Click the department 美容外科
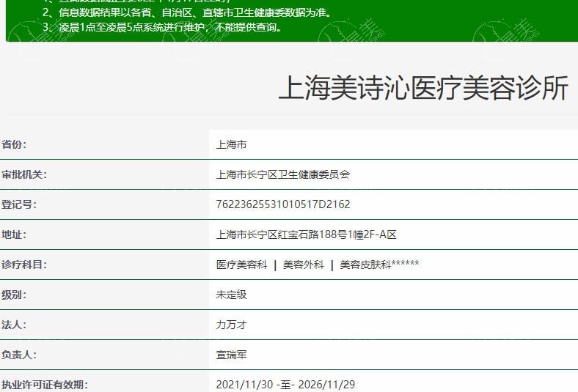Screen dimensions: 578x392 (x=304, y=265)
